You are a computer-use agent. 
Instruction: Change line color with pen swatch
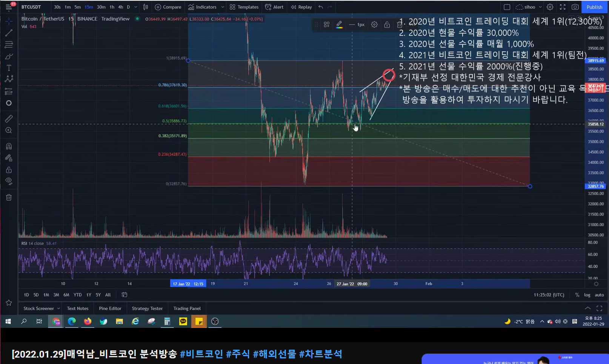[339, 24]
